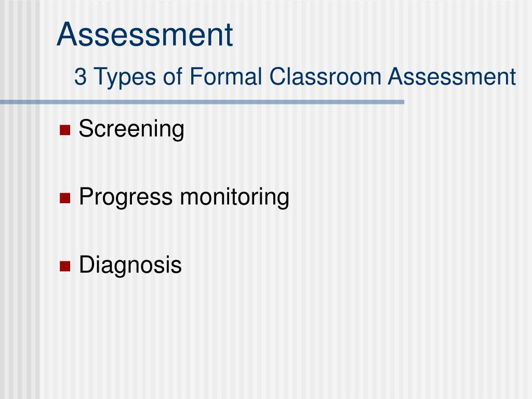The height and width of the screenshot is (399, 532).
Task: Click the red bullet beside Progress monitoring
Action: click(65, 198)
